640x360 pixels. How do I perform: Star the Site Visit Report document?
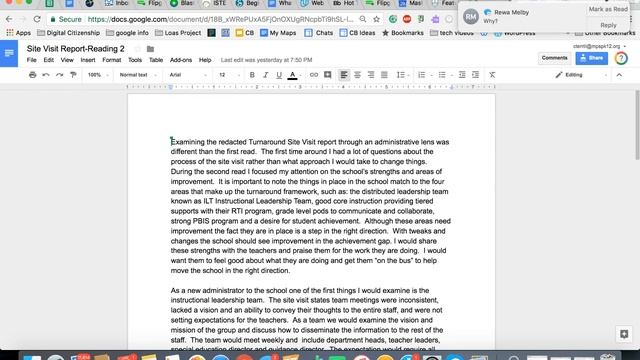(x=138, y=49)
